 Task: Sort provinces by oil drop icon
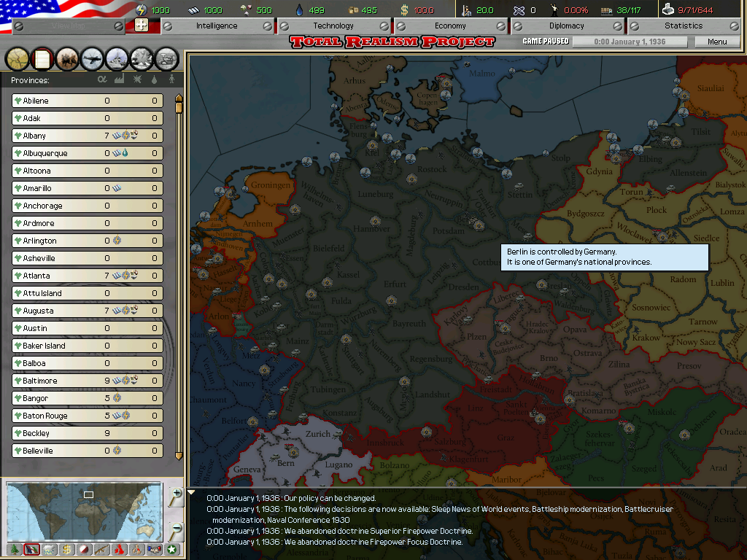tap(154, 79)
